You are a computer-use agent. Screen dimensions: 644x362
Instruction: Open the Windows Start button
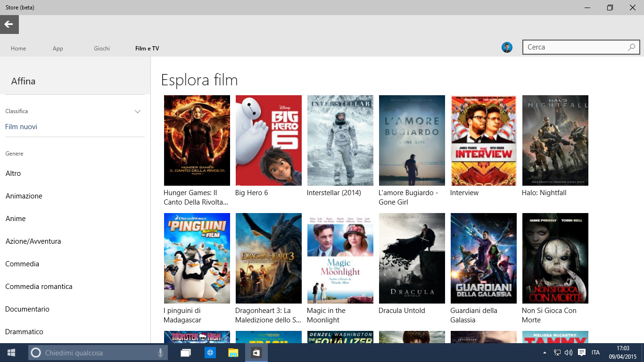click(x=11, y=353)
